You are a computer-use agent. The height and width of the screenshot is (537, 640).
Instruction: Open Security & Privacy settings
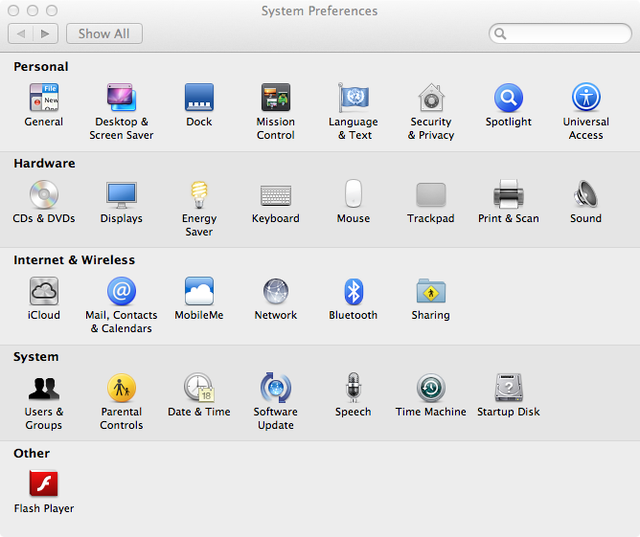[431, 98]
